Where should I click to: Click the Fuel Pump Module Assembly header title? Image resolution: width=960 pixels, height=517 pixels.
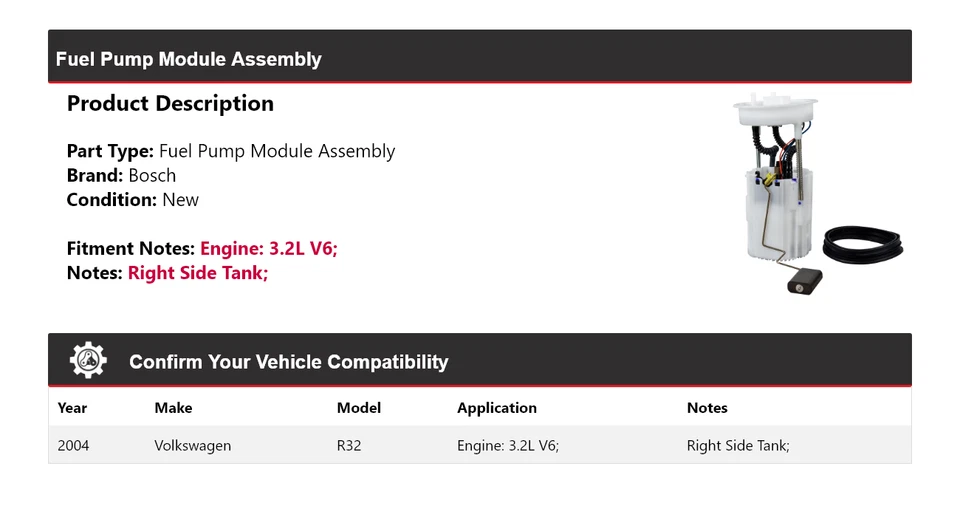click(x=189, y=59)
